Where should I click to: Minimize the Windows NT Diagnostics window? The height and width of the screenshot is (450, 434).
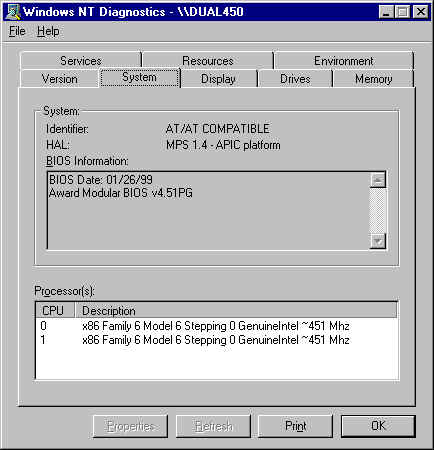pos(386,12)
